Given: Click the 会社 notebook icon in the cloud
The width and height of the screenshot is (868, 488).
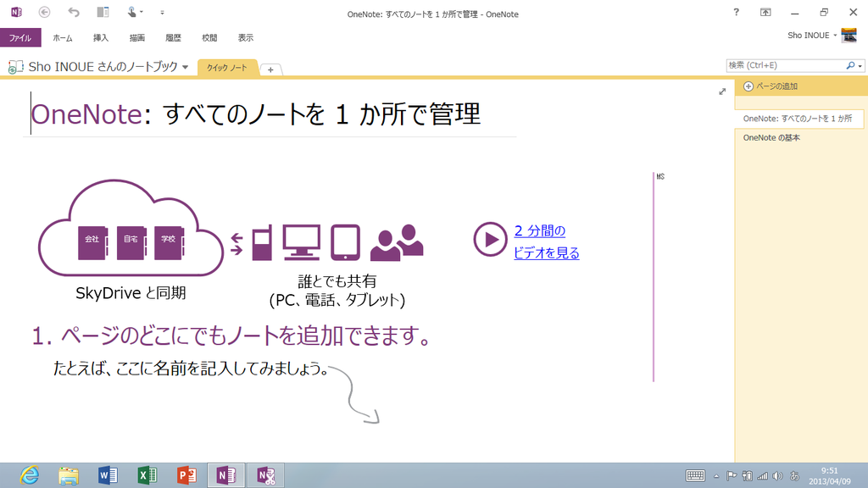Looking at the screenshot, I should pyautogui.click(x=92, y=242).
